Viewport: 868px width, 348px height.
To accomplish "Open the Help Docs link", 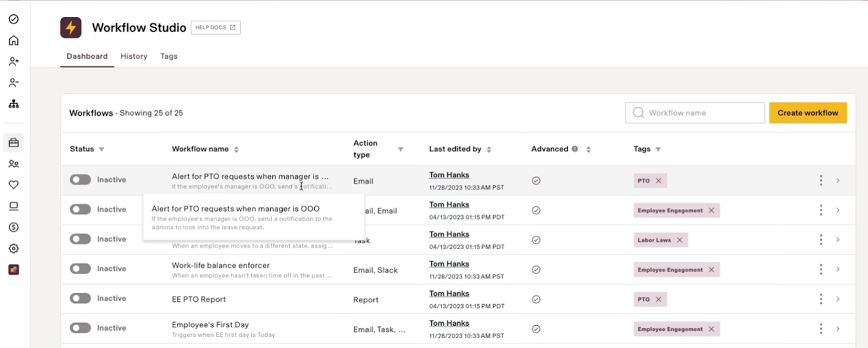I will coord(215,28).
